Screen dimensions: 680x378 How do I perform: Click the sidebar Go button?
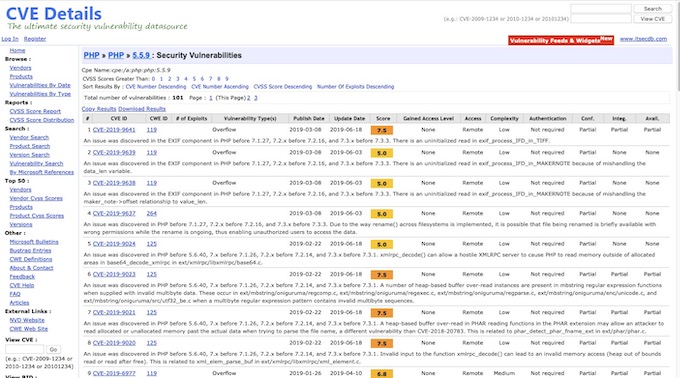pos(53,349)
